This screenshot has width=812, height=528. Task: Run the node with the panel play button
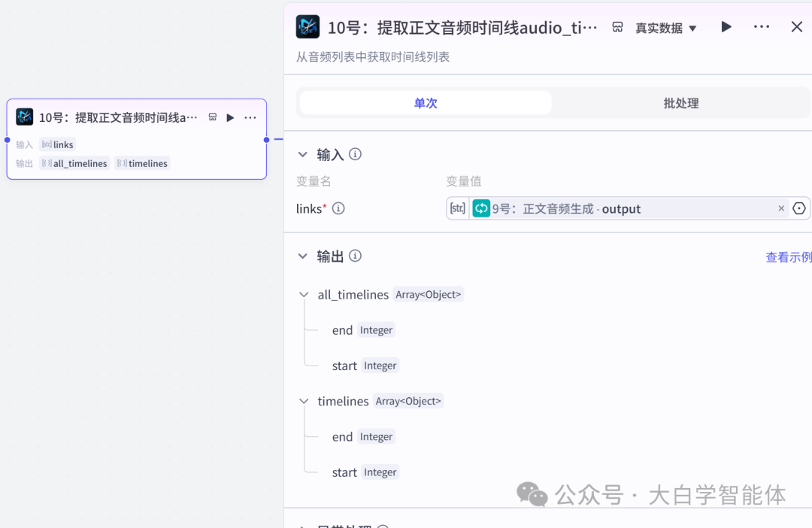726,27
